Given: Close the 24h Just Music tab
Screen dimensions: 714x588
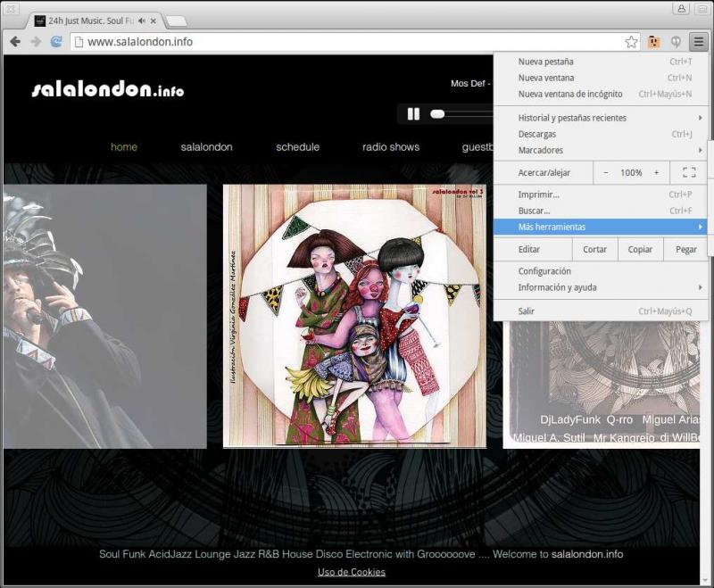Looking at the screenshot, I should 154,21.
